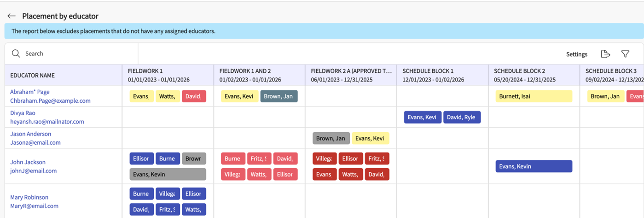Click the export report icon
The image size is (644, 218).
tap(605, 54)
